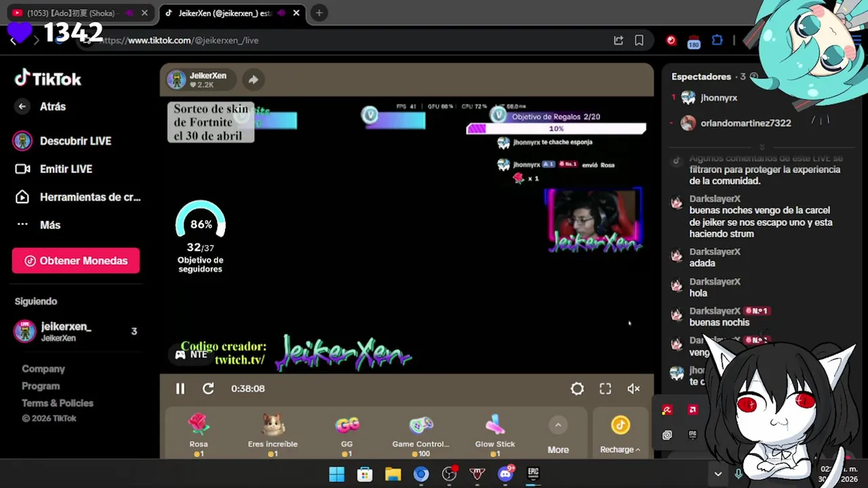Send the Rosa gift
Screen dimensions: 868x488
point(199,434)
